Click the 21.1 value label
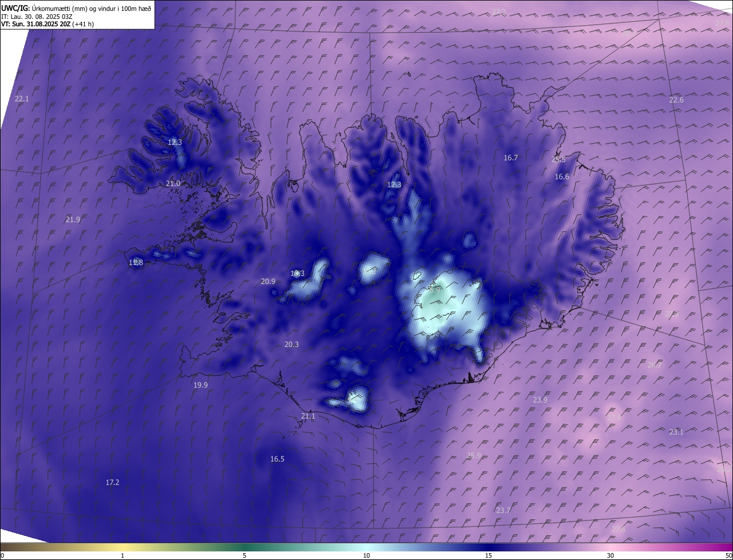Screen dimensions: 733x560 coord(308,416)
